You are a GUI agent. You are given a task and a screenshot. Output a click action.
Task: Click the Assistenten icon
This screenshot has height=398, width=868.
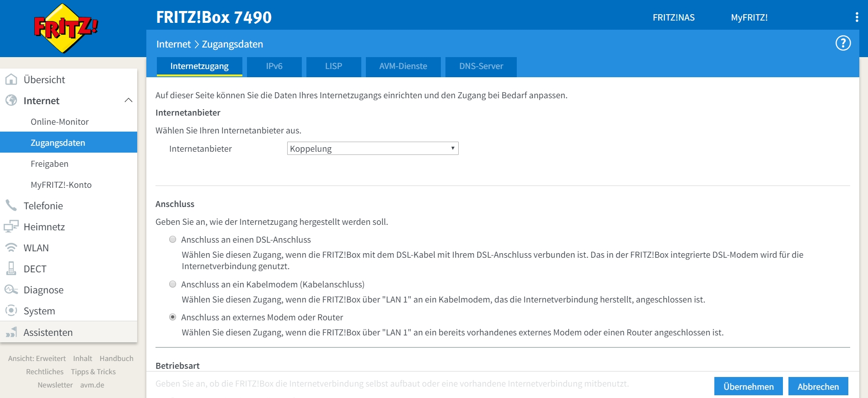click(11, 332)
